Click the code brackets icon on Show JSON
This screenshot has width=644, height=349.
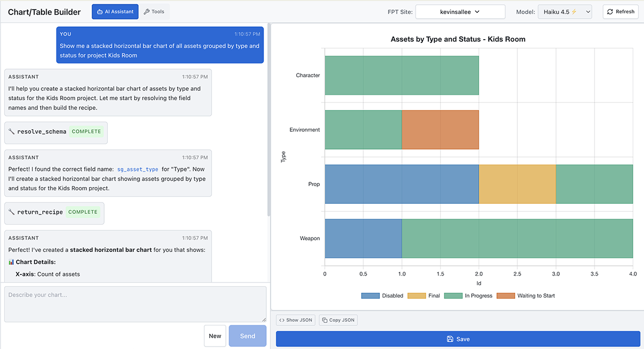click(282, 320)
